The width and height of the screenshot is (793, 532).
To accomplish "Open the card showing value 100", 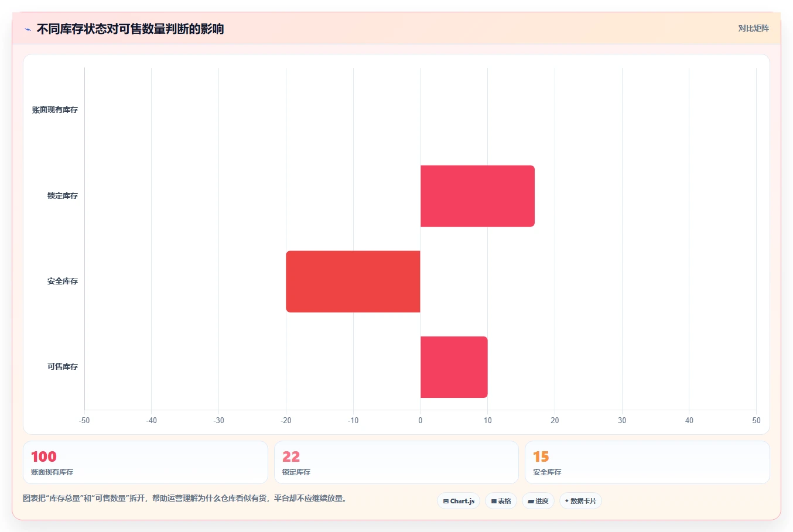I will (145, 462).
